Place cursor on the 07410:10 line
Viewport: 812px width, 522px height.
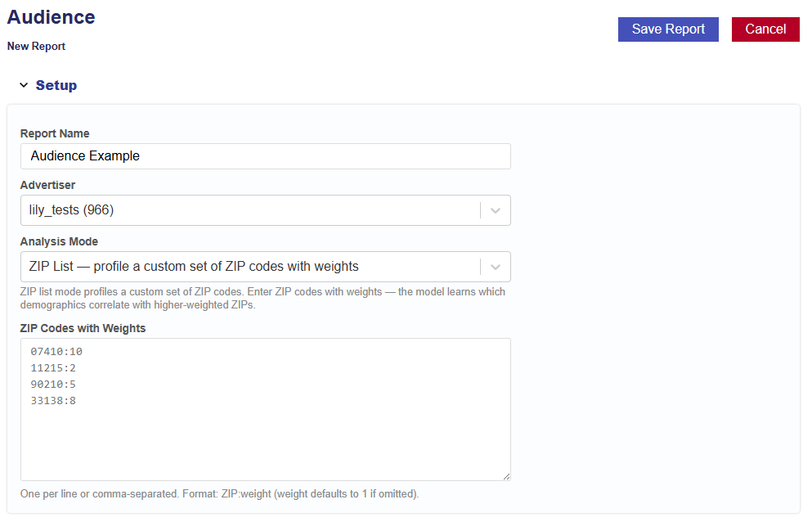[x=56, y=352]
